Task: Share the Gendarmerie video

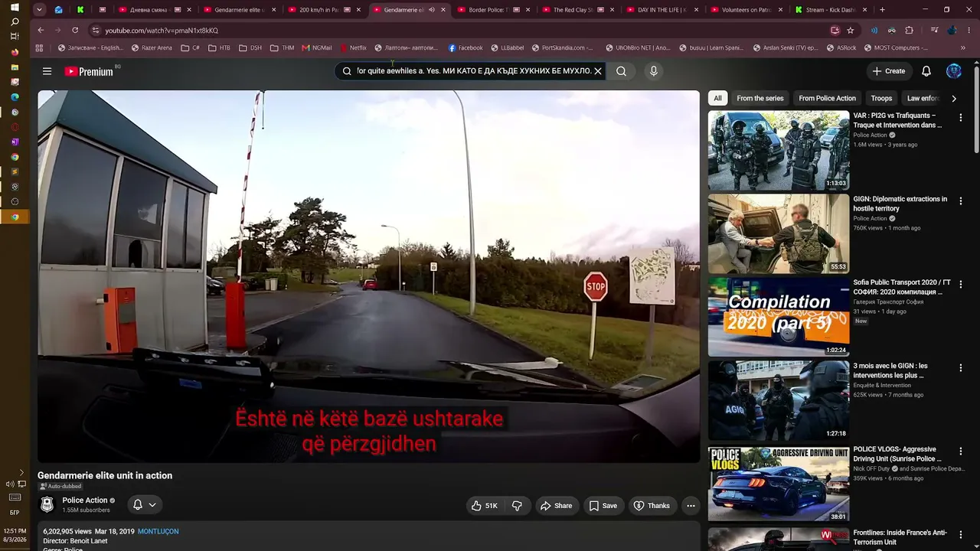Action: (556, 506)
